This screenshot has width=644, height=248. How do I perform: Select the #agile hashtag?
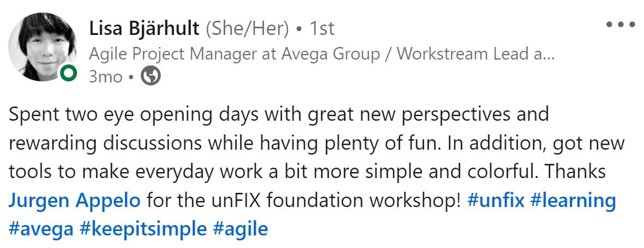pyautogui.click(x=240, y=229)
